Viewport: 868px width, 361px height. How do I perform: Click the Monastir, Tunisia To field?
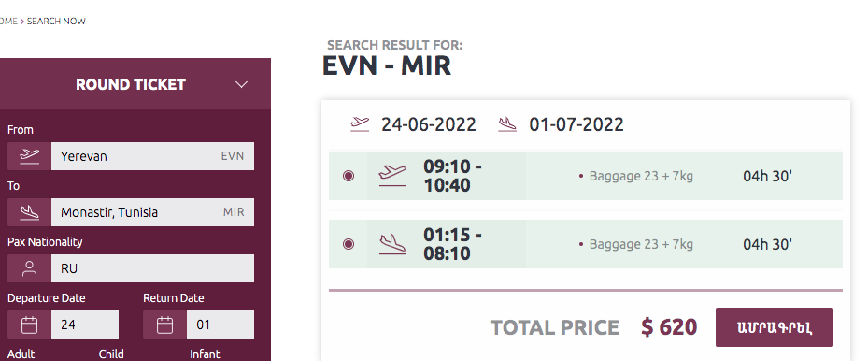tap(153, 212)
